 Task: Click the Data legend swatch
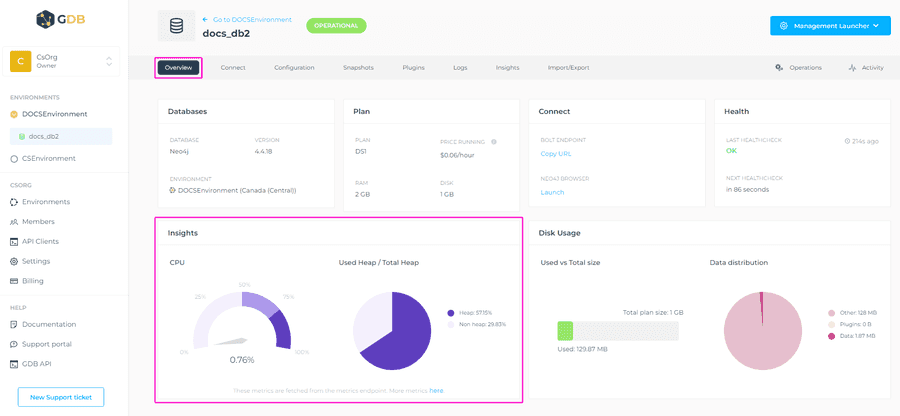831,336
